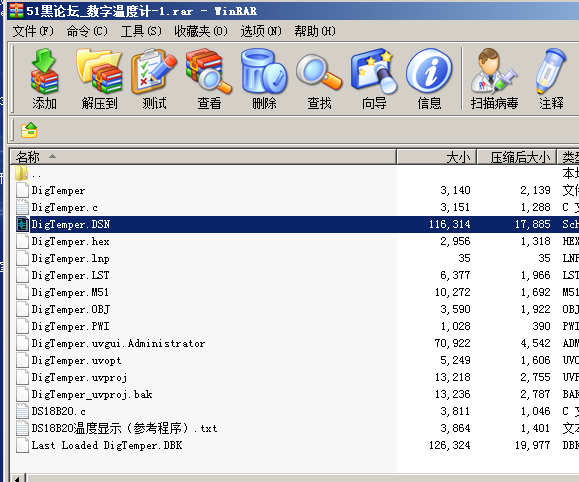Open the Help (帮助) menu
This screenshot has height=482, width=579.
pos(315,31)
